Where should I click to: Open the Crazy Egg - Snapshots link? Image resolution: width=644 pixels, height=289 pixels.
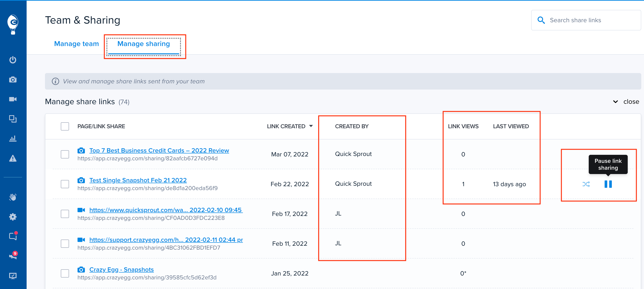tap(122, 270)
